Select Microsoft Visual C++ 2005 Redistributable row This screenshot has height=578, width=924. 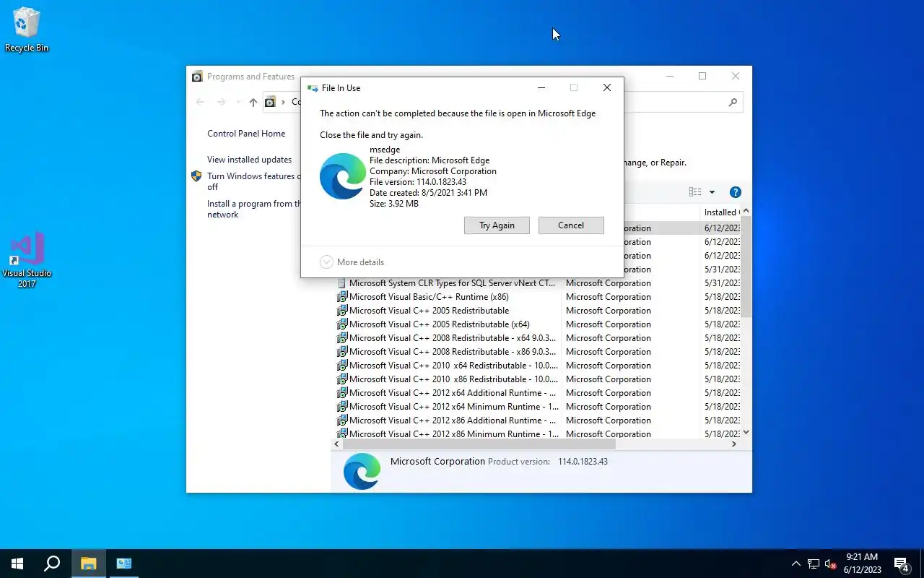538,311
